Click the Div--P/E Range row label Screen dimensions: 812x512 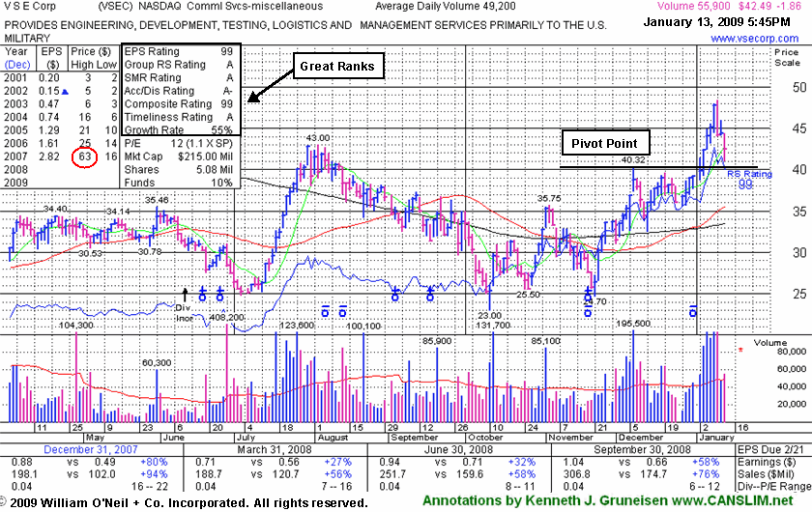tap(773, 487)
